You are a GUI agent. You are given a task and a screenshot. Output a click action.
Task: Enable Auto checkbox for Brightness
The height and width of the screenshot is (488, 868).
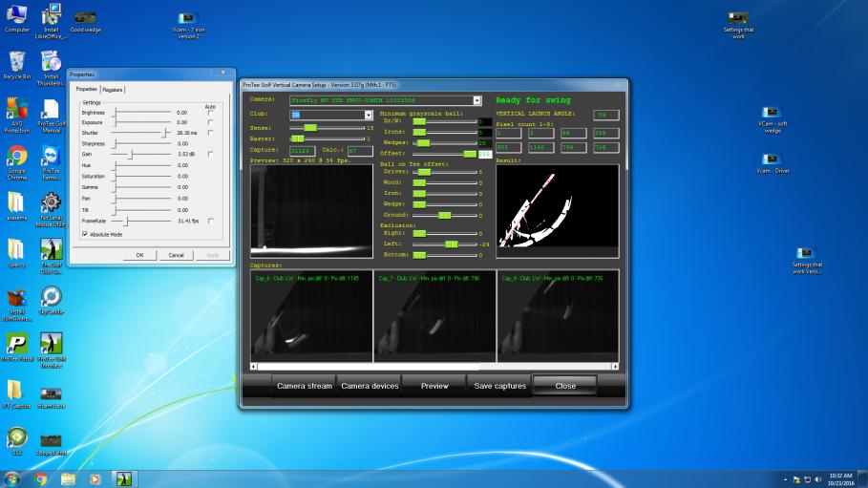click(x=210, y=113)
